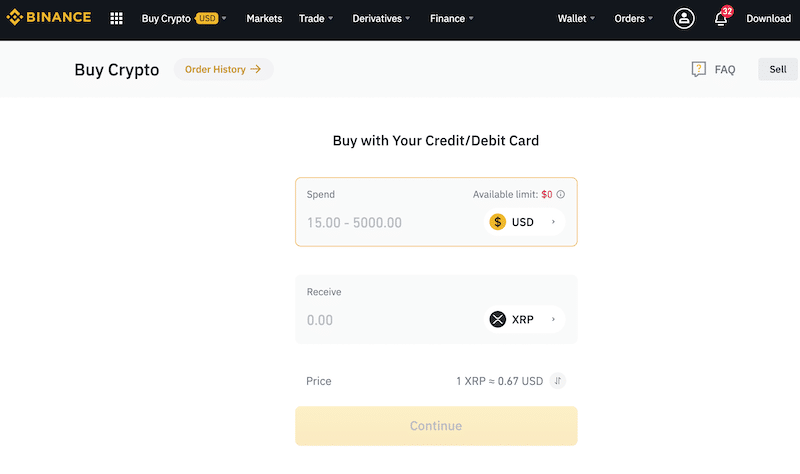
Task: Expand the Buy Crypto USD dropdown
Action: tap(184, 18)
